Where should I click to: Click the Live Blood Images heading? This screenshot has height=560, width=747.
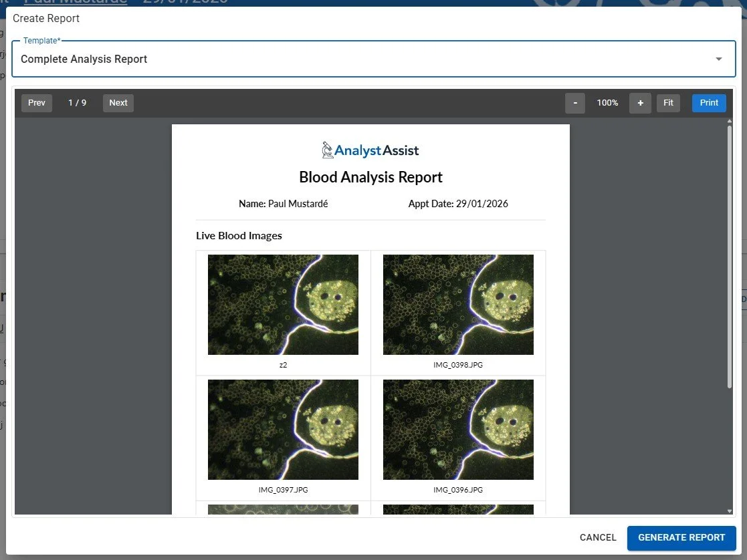[x=239, y=236]
